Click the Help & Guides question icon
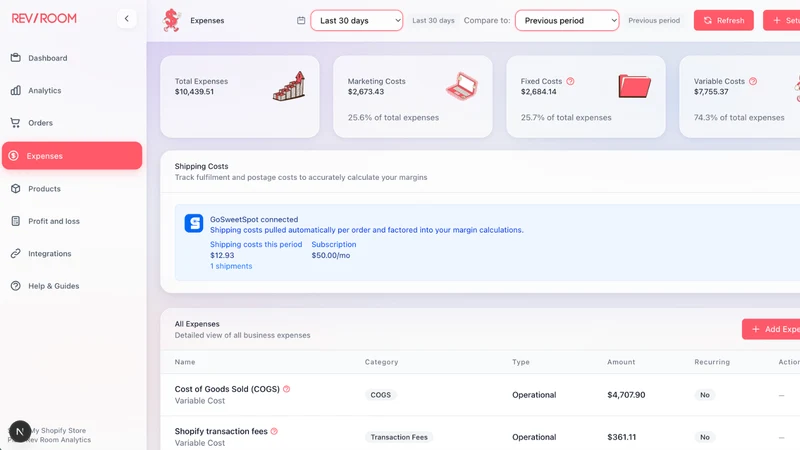 click(16, 286)
